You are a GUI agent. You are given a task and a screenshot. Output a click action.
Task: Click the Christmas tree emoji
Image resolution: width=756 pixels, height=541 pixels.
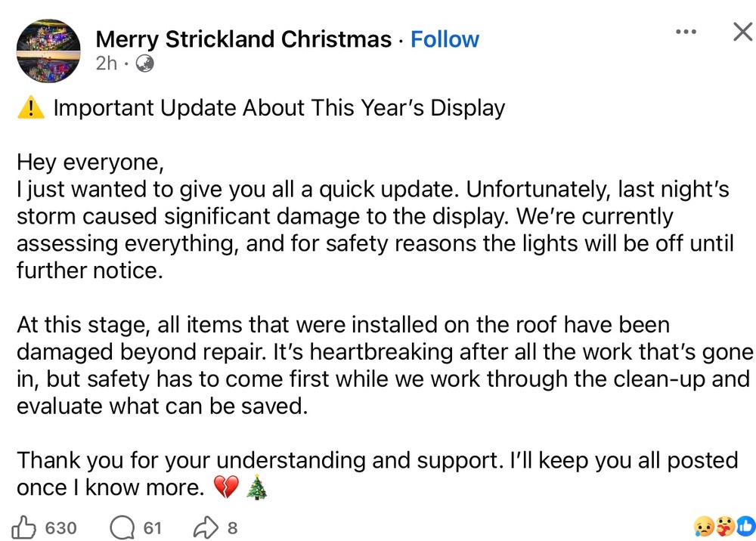pyautogui.click(x=257, y=489)
